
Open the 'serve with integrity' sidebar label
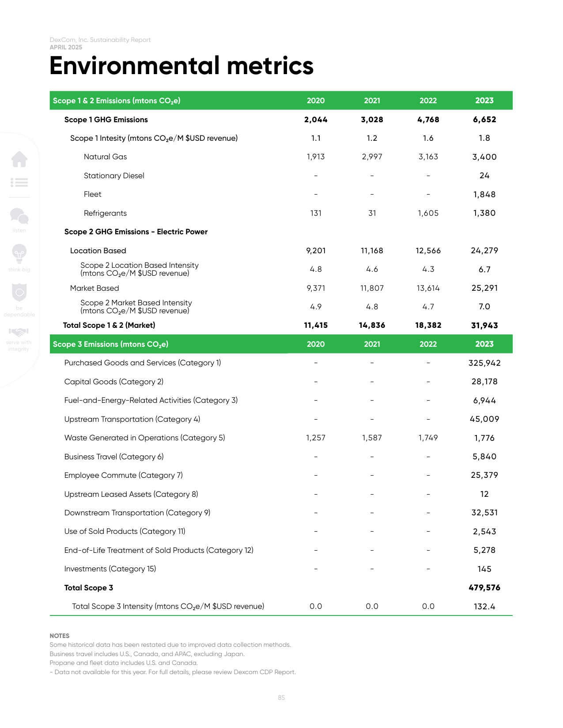pyautogui.click(x=19, y=346)
